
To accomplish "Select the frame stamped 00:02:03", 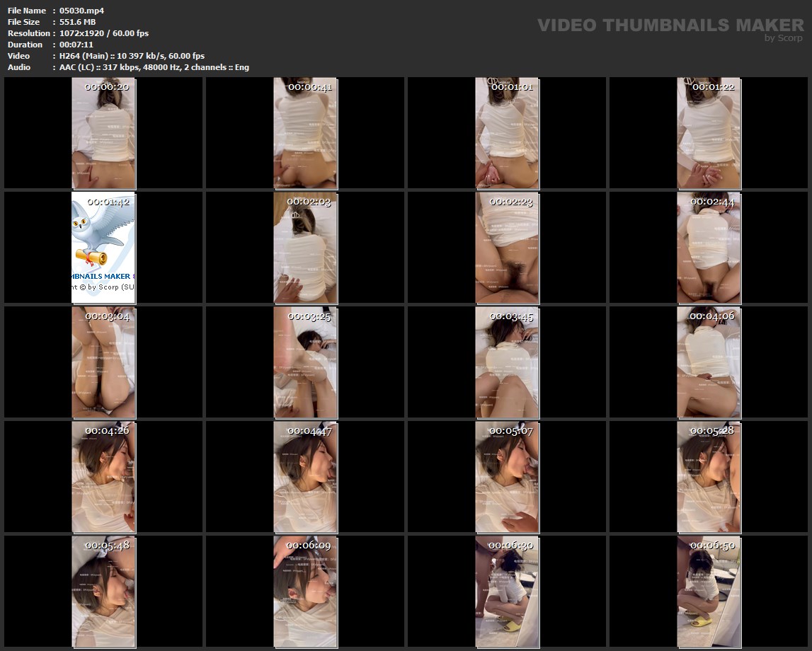I will 305,248.
